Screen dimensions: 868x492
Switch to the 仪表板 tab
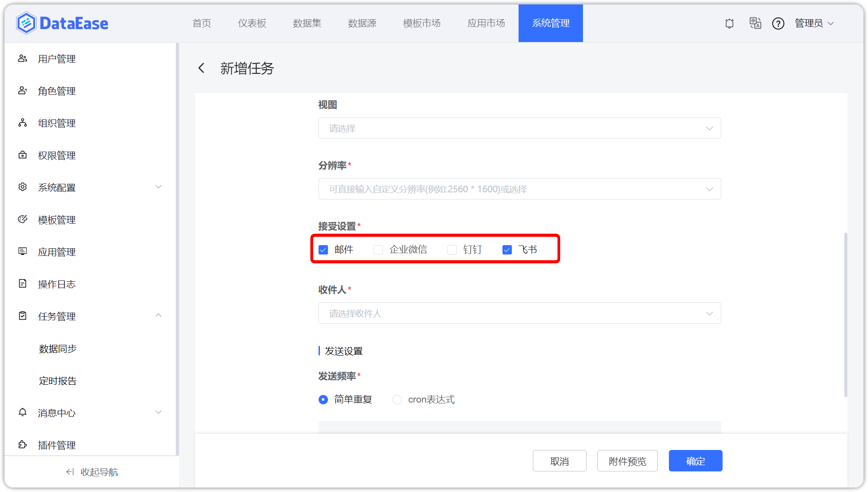252,23
